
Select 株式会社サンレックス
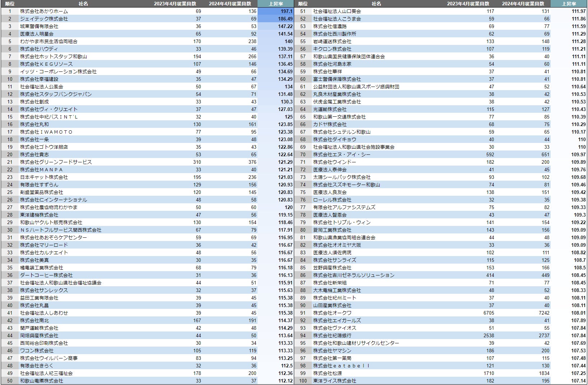[44, 290]
